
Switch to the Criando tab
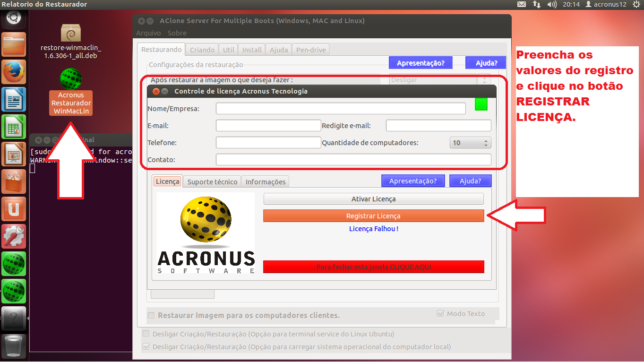pyautogui.click(x=202, y=50)
